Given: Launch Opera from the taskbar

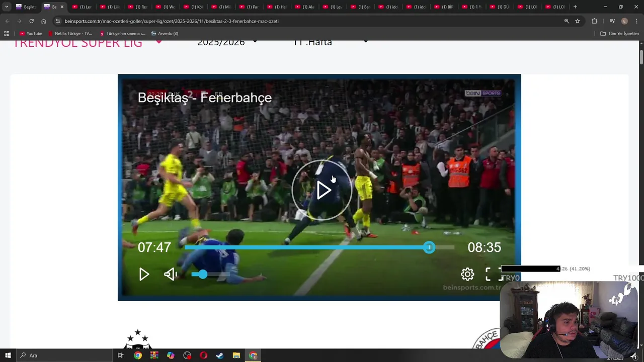Looking at the screenshot, I should coord(203,355).
